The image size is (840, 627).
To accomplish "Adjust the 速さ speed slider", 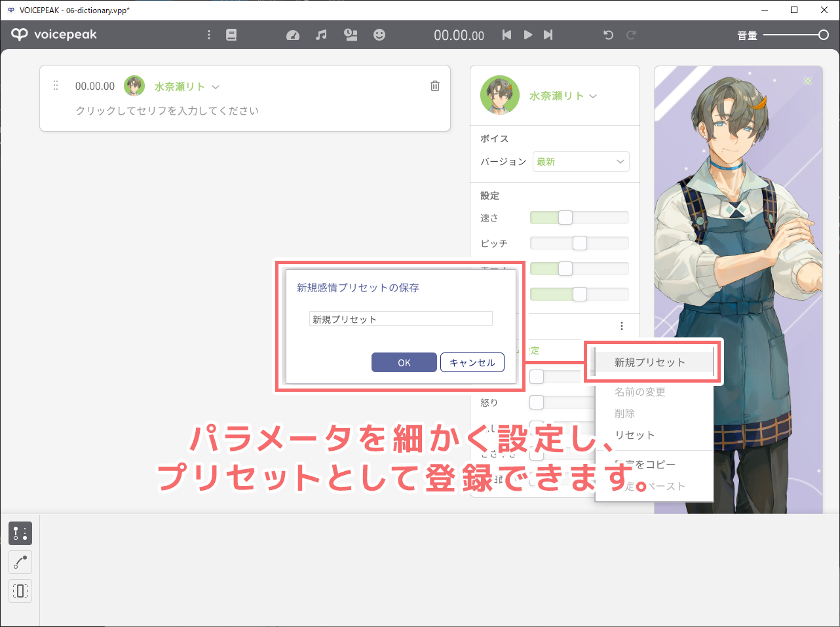I will (x=579, y=218).
